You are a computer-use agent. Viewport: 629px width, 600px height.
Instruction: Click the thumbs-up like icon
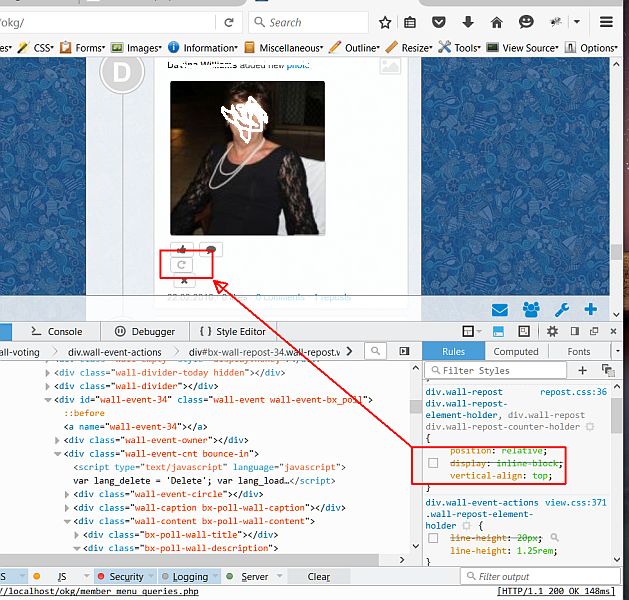181,248
